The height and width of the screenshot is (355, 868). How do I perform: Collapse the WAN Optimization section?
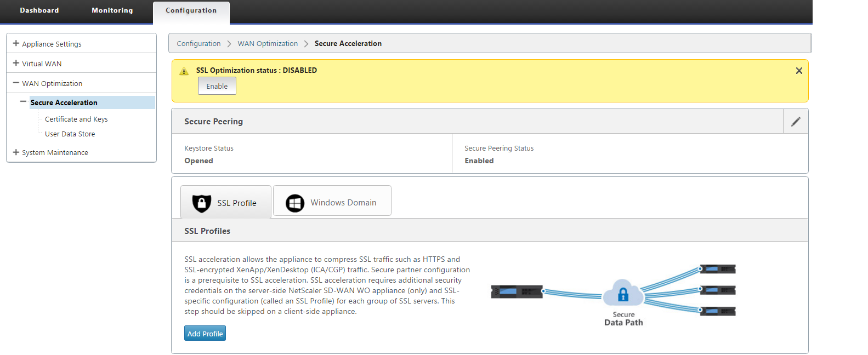(x=16, y=83)
